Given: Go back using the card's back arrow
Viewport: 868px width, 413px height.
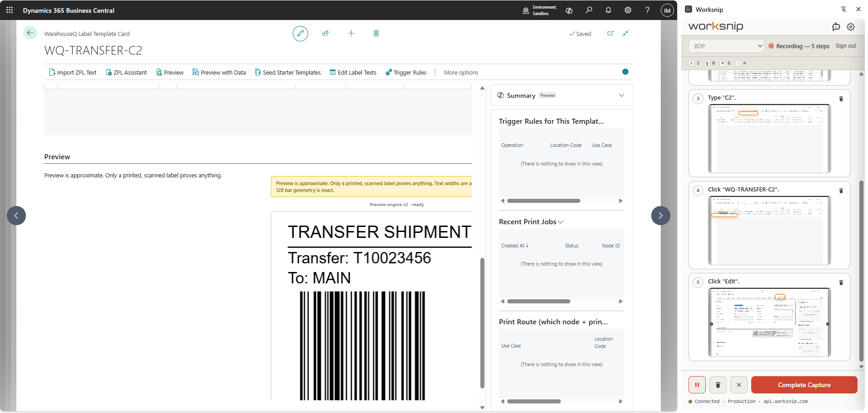Looking at the screenshot, I should click(30, 33).
